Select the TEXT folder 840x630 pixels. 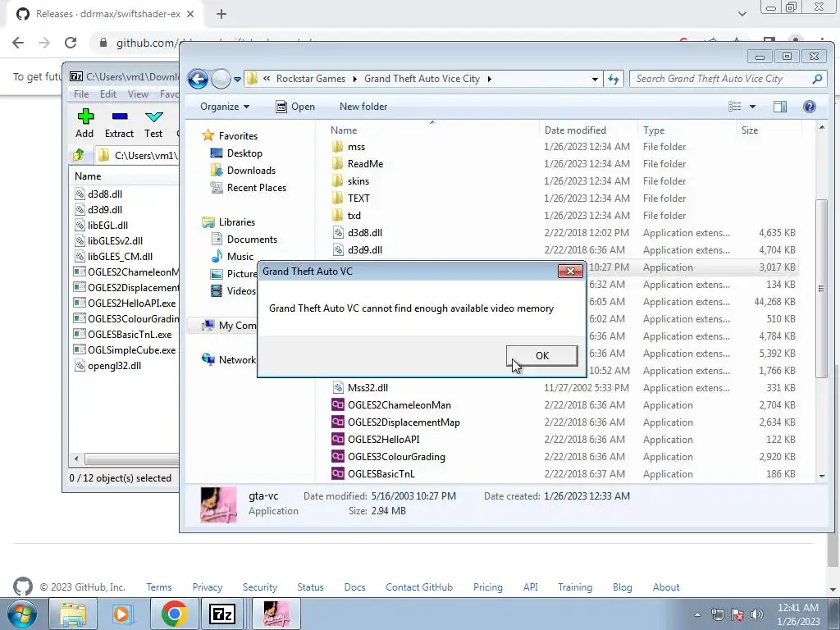tap(358, 199)
